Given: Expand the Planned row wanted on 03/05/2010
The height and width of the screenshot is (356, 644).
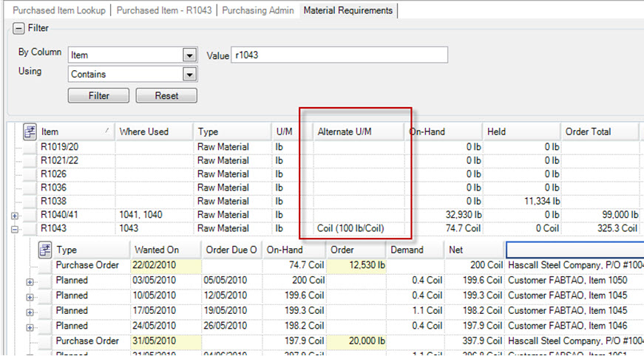Looking at the screenshot, I should pos(30,281).
